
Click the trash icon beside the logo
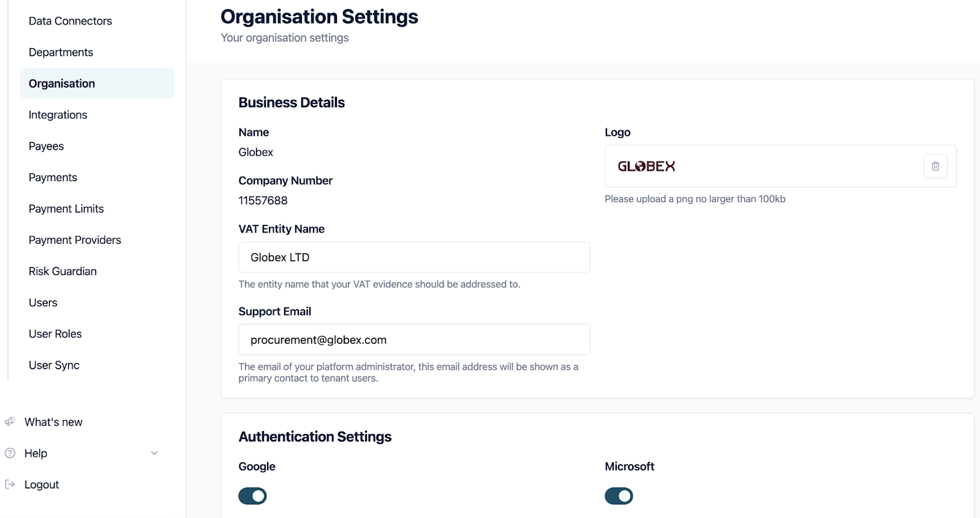pos(935,166)
